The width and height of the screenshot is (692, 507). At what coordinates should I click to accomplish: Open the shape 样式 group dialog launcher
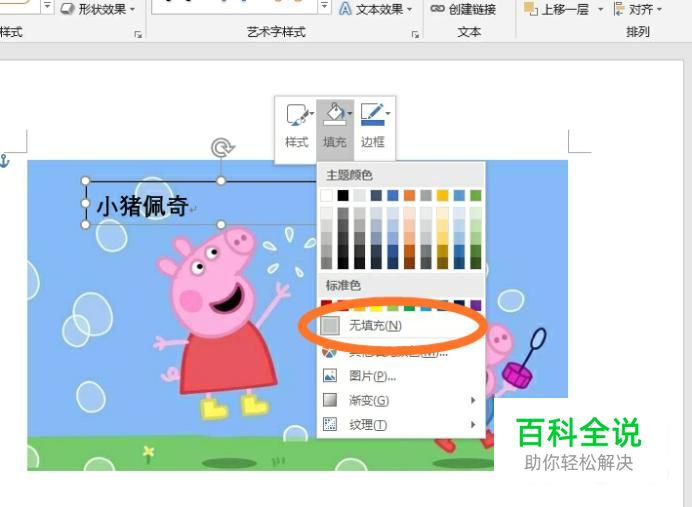(x=138, y=34)
